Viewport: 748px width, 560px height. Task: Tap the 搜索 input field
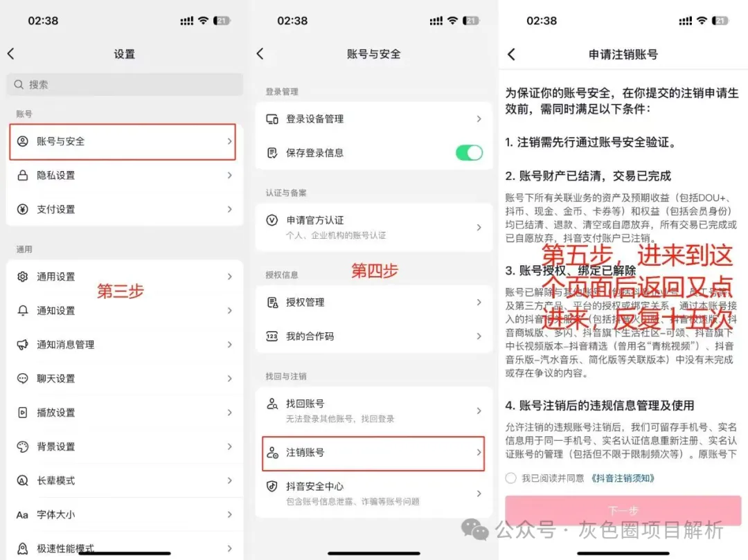125,85
